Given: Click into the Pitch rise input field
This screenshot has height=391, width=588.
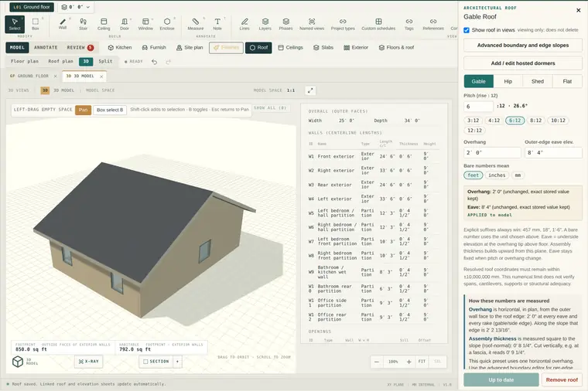Looking at the screenshot, I should [x=478, y=107].
